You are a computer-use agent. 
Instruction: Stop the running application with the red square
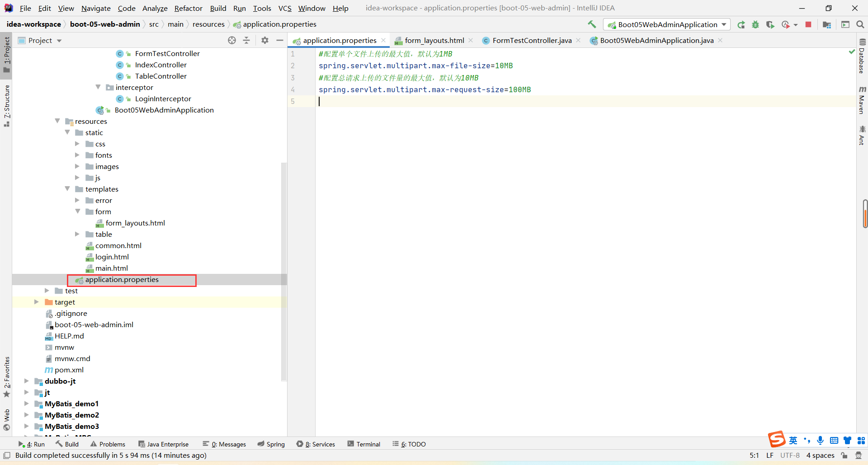pyautogui.click(x=808, y=25)
